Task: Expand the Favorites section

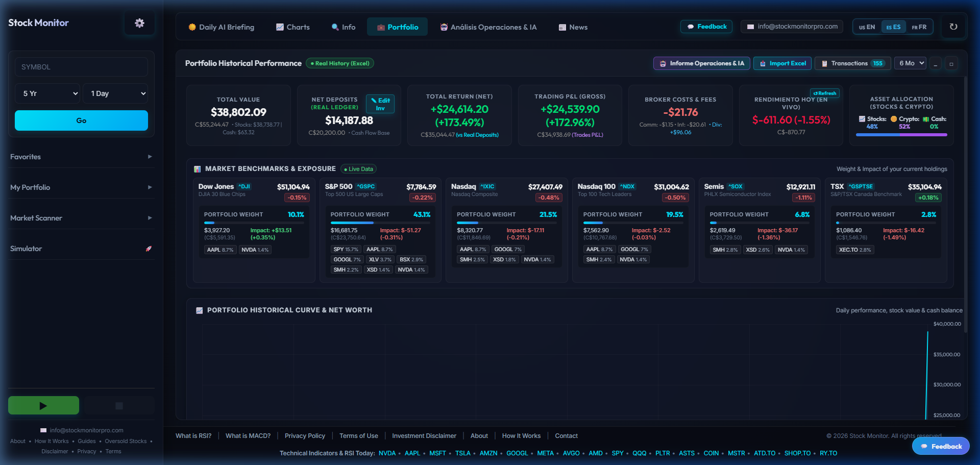Action: click(x=81, y=157)
